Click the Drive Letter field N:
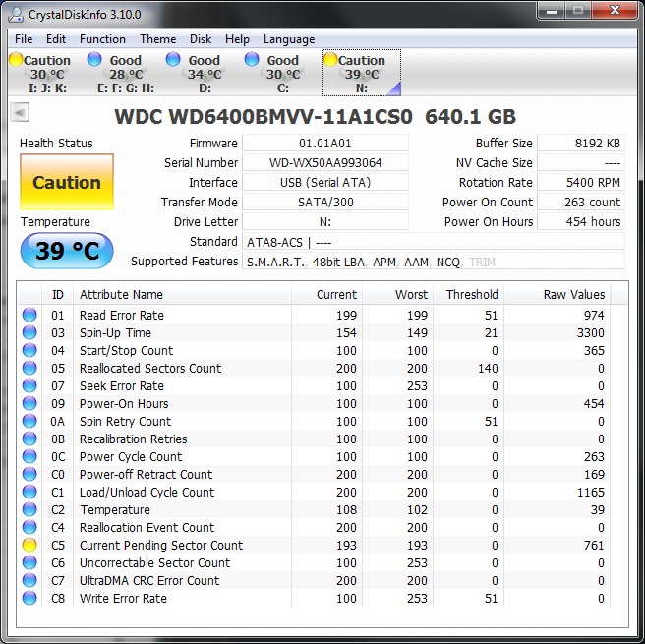 pos(325,222)
